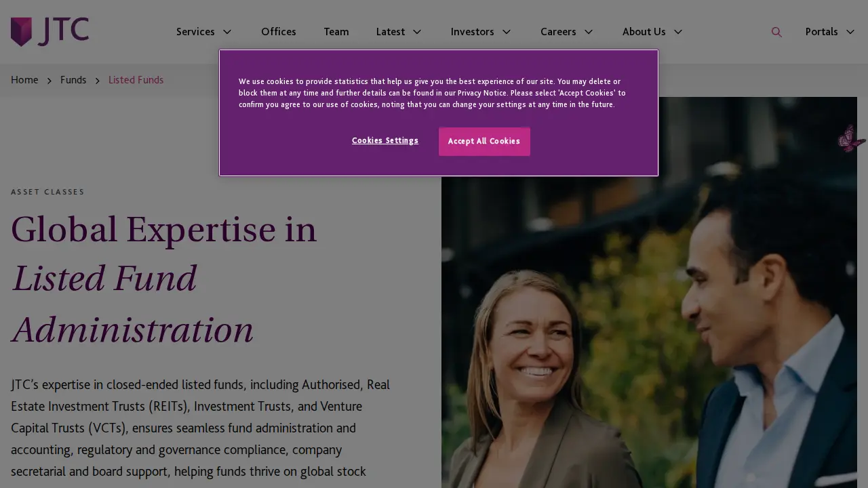The image size is (868, 488).
Task: Expand the Latest menu chevron
Action: (x=417, y=32)
